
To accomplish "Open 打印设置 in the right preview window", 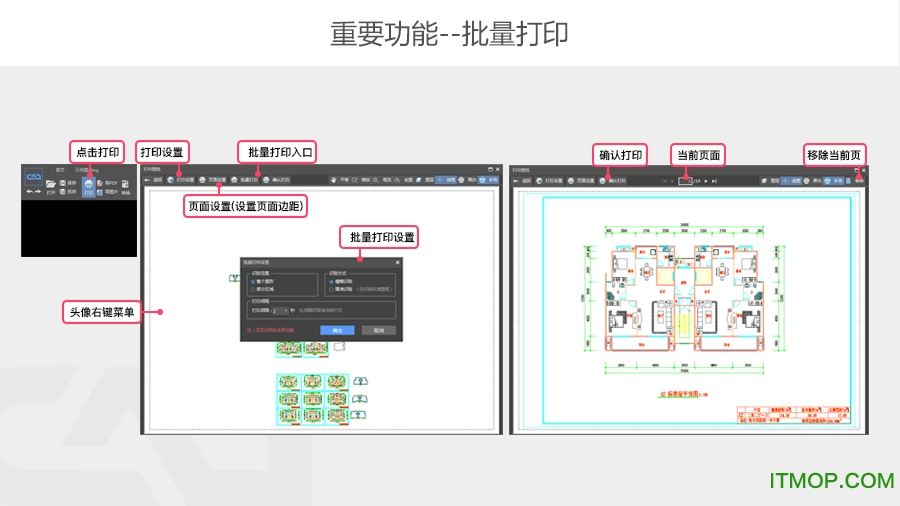I will (x=549, y=181).
